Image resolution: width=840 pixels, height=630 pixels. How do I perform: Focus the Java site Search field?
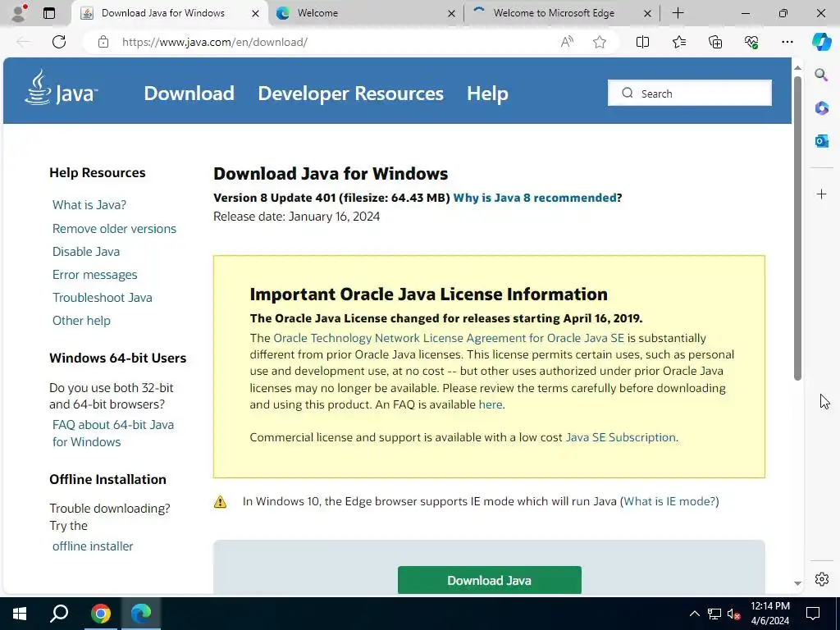coord(689,94)
